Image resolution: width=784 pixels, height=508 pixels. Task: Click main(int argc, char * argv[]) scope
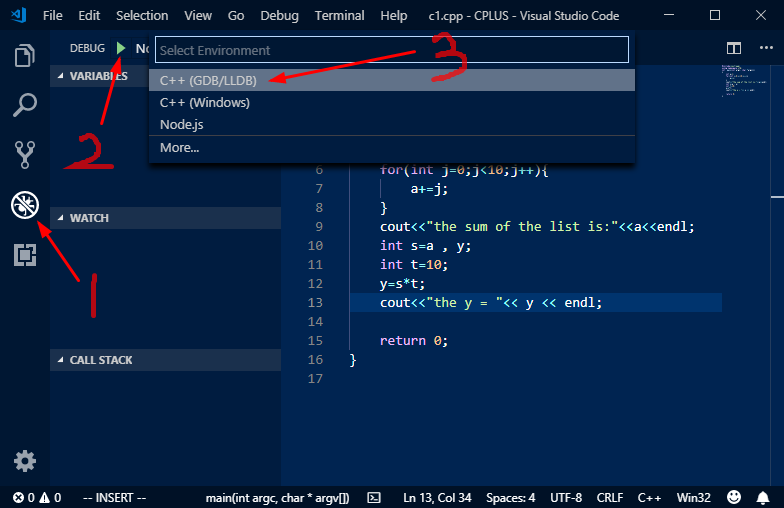click(278, 498)
